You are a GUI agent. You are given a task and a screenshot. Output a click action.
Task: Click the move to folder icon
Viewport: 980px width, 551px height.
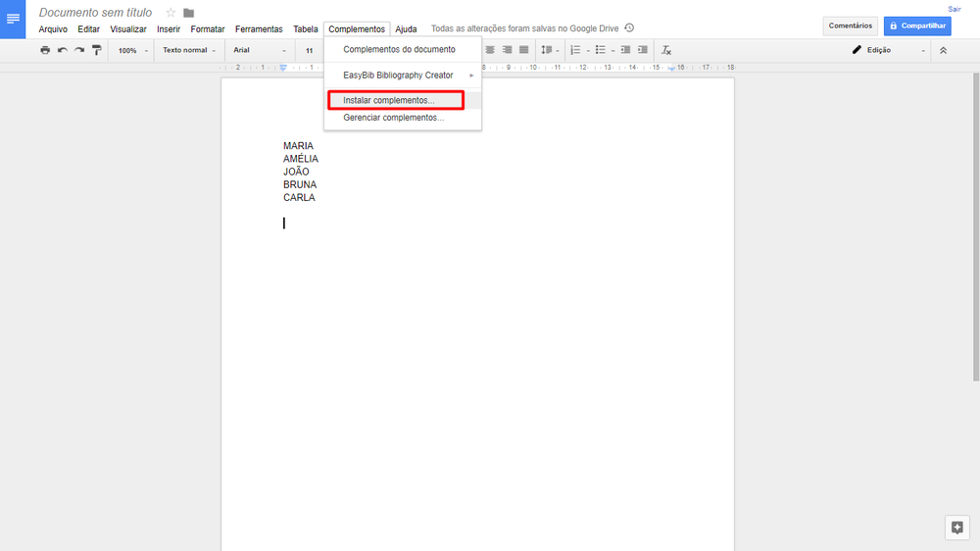189,13
